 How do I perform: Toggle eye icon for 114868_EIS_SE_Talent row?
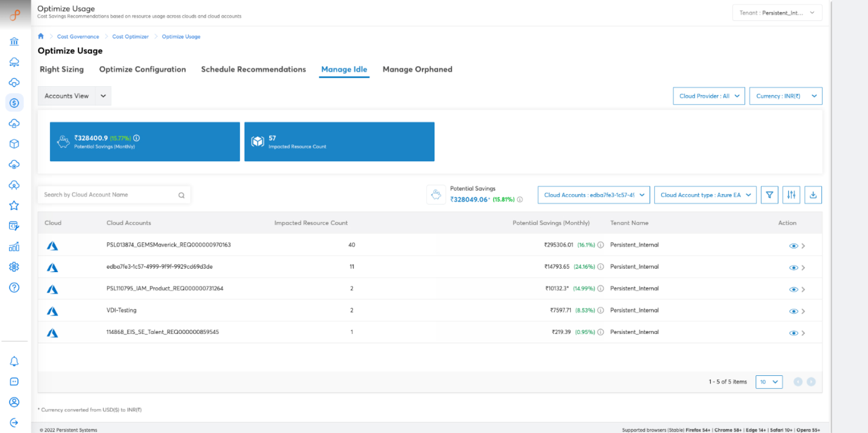tap(793, 333)
